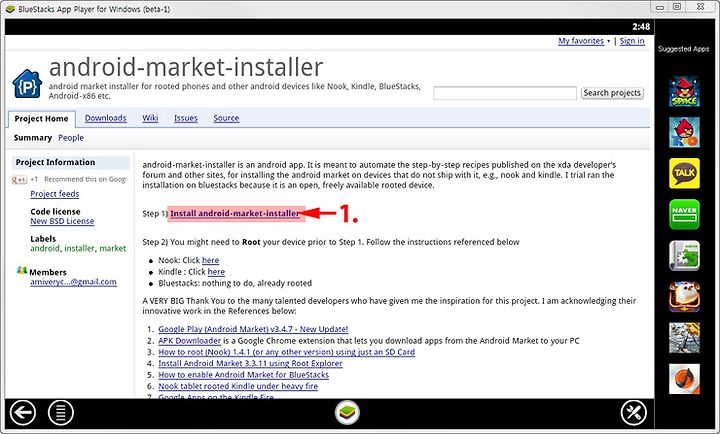
Task: Click the installer label link
Action: point(79,248)
